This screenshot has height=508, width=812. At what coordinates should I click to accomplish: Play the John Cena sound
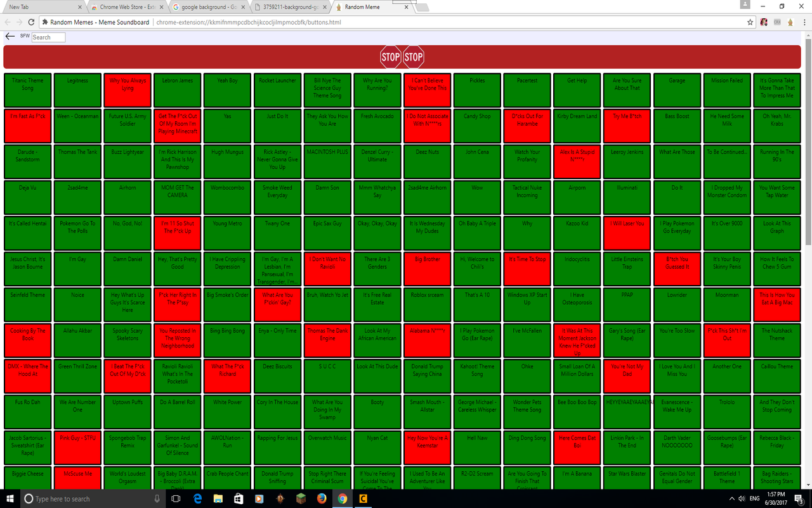(x=477, y=161)
